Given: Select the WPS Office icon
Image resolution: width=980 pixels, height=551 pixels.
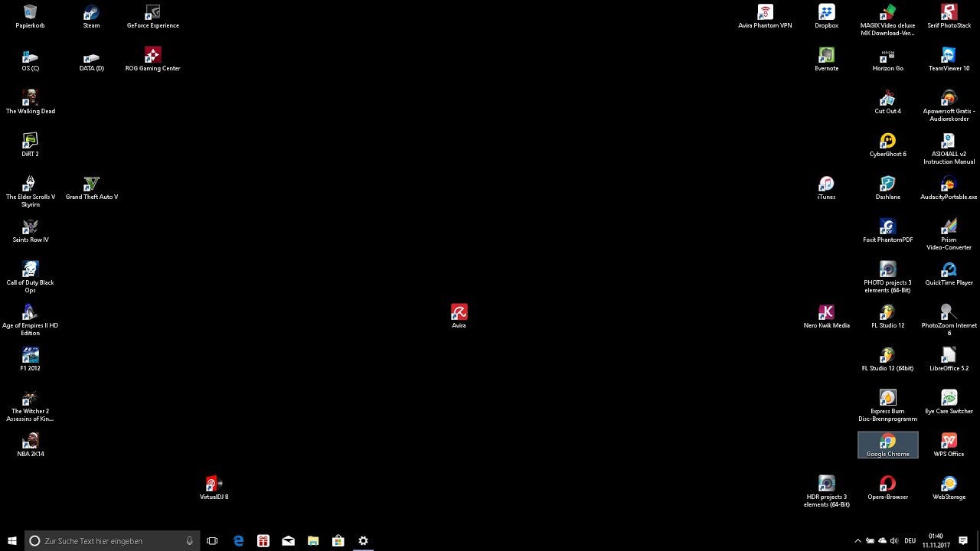Looking at the screenshot, I should [949, 445].
